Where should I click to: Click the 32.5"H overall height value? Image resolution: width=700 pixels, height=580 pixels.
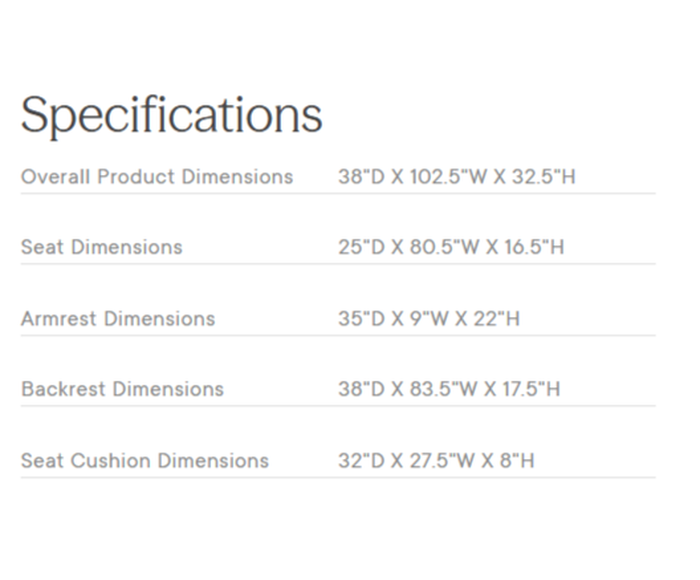[543, 177]
